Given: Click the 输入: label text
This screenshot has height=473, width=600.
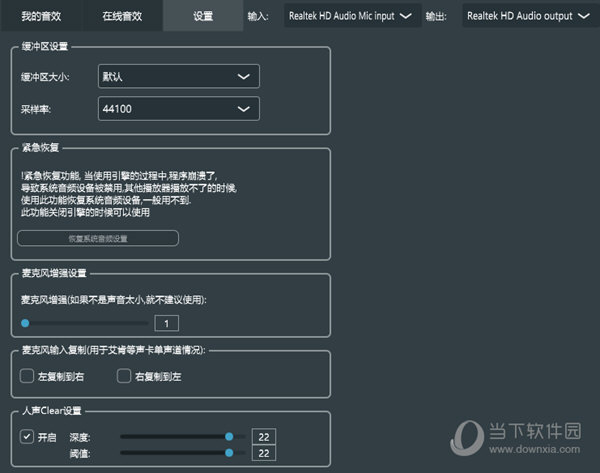Looking at the screenshot, I should click(258, 16).
